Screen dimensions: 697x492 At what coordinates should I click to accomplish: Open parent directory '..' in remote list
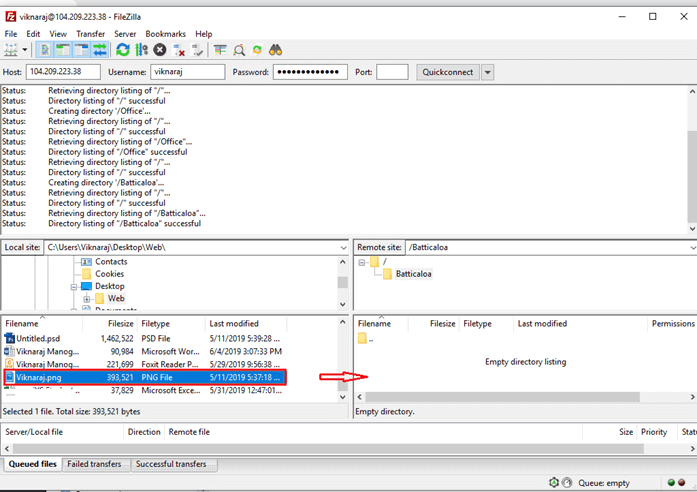pos(366,339)
